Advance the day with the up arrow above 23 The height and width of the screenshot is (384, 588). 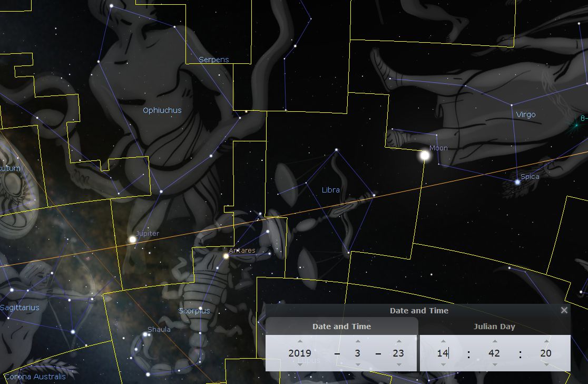tap(399, 341)
